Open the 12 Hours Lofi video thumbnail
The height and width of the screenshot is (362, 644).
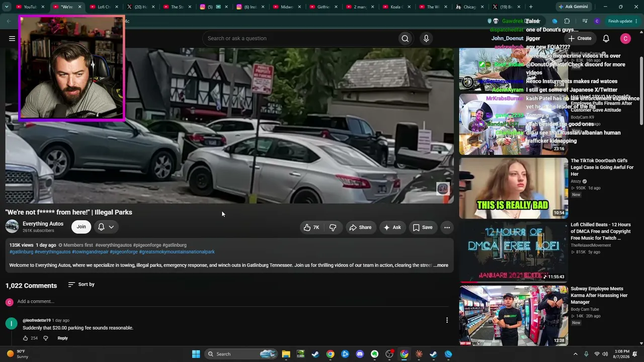click(x=513, y=252)
